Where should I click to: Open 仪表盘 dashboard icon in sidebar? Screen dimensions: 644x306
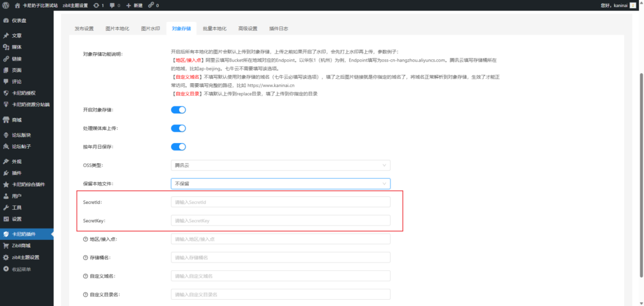[6, 21]
